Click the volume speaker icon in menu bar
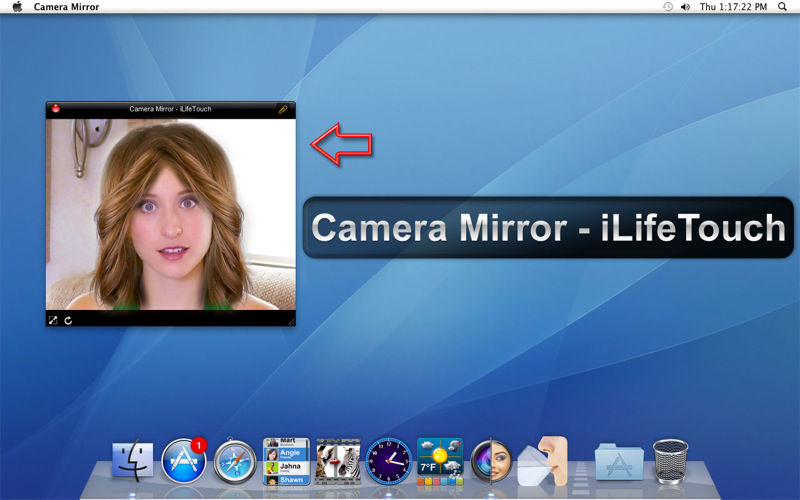The height and width of the screenshot is (500, 800). [686, 7]
